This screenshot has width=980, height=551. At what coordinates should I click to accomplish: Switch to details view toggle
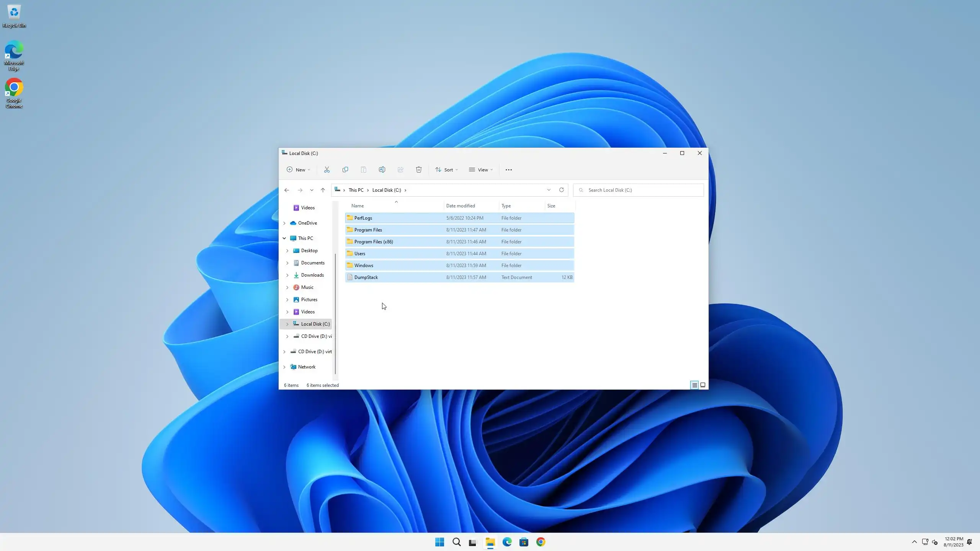(x=694, y=385)
